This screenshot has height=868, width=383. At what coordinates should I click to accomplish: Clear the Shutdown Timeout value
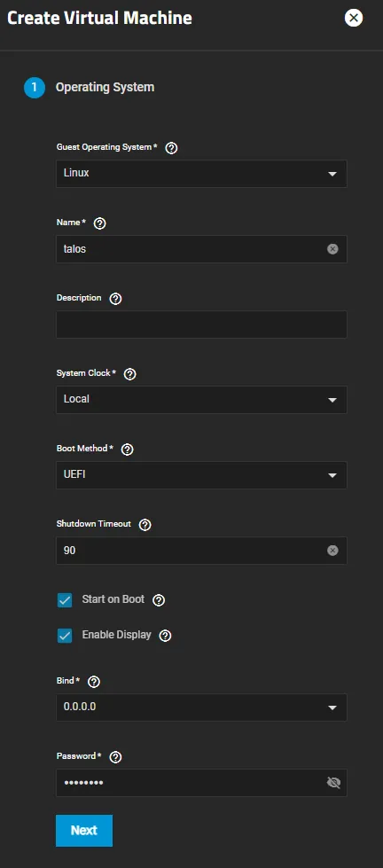coord(332,551)
